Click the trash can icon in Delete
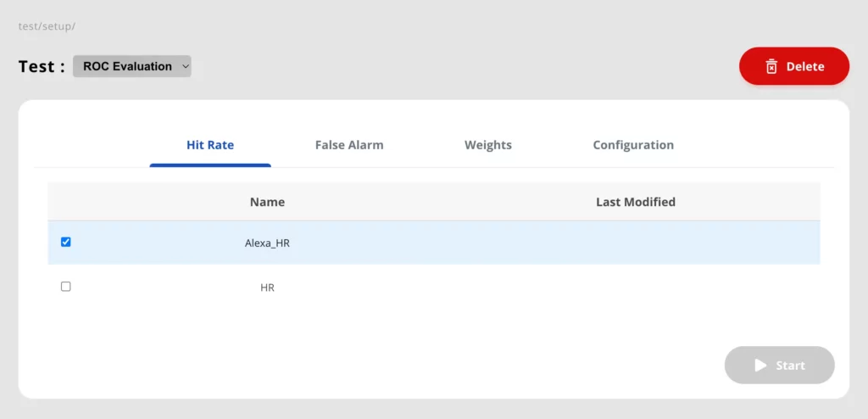Viewport: 868px width, 419px height. pos(771,66)
